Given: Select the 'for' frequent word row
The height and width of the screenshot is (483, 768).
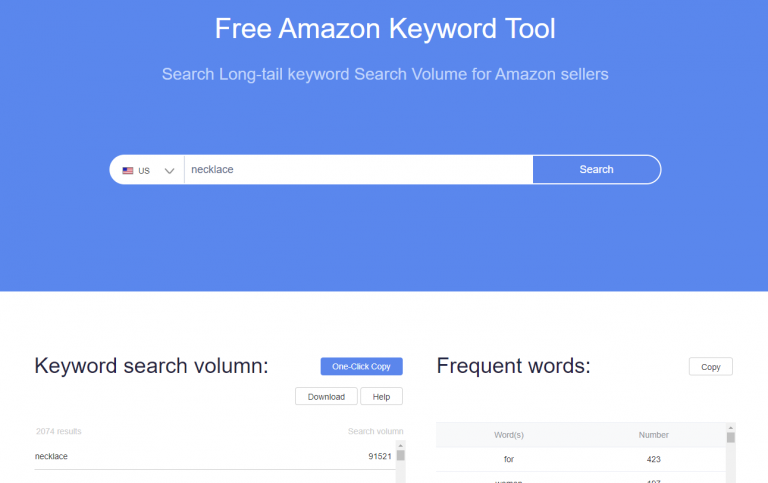Looking at the screenshot, I should 580,459.
